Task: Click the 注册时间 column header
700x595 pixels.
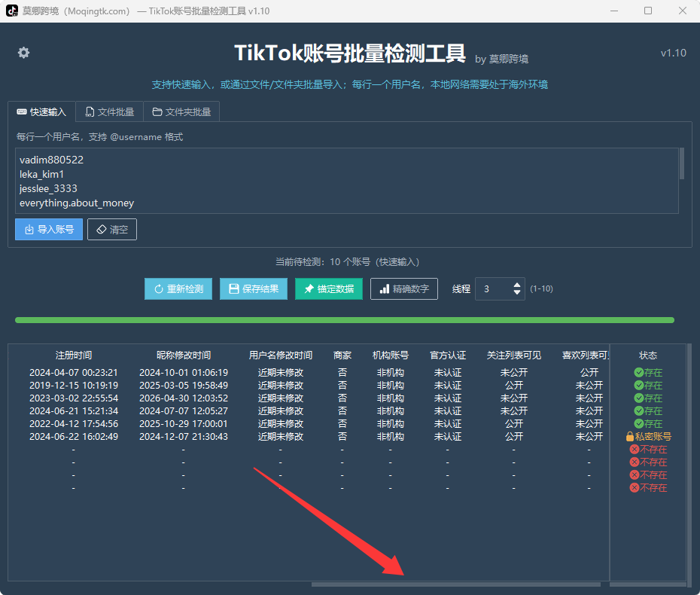Action: (x=74, y=355)
